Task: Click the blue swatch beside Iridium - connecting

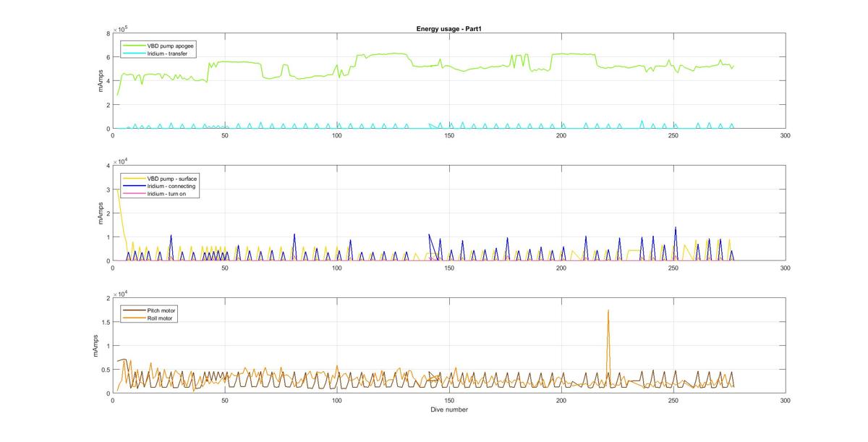Action: point(135,186)
